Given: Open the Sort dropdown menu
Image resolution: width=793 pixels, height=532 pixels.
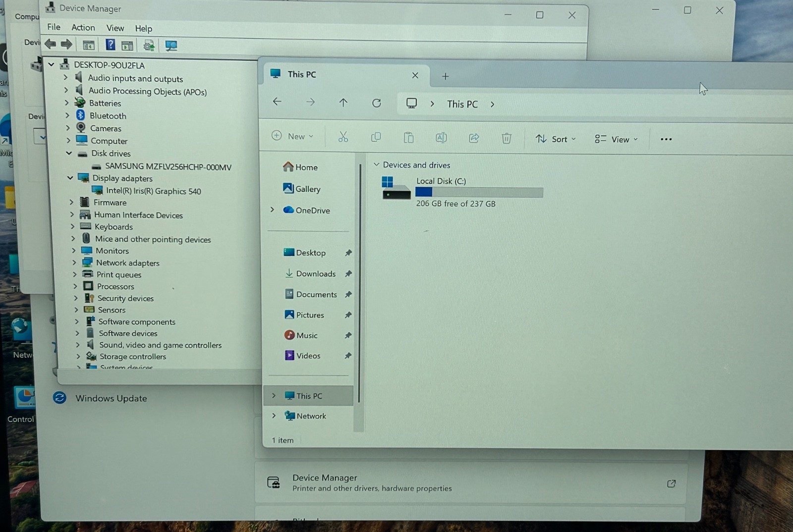Looking at the screenshot, I should pyautogui.click(x=556, y=139).
